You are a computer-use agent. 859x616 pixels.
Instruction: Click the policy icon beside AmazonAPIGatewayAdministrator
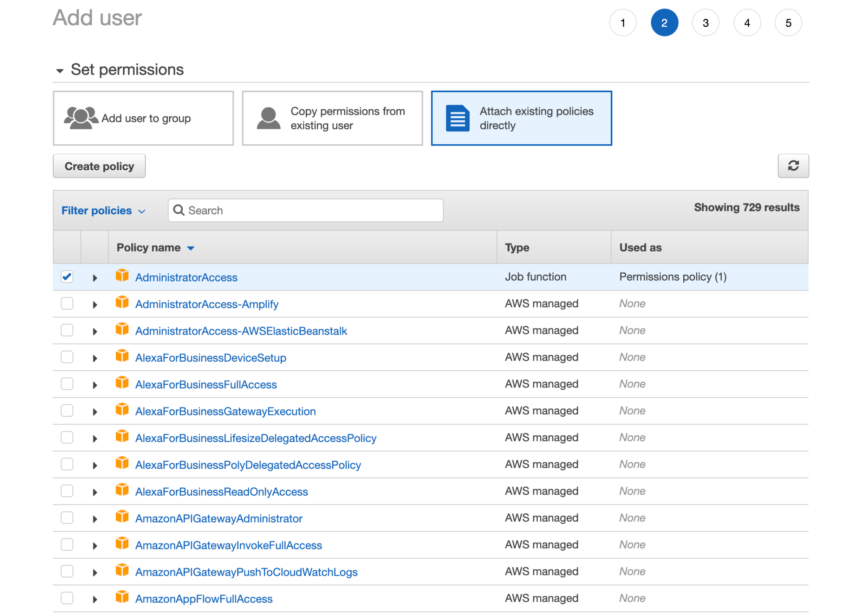click(122, 517)
